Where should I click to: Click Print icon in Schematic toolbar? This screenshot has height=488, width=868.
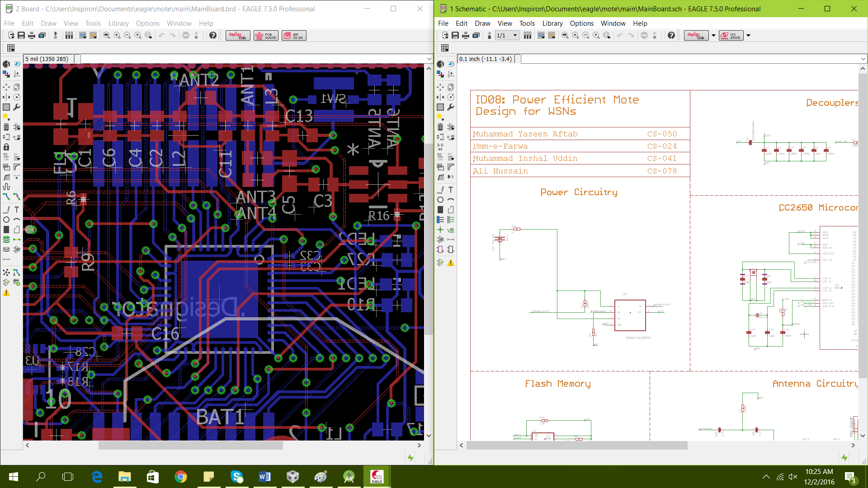coord(466,35)
